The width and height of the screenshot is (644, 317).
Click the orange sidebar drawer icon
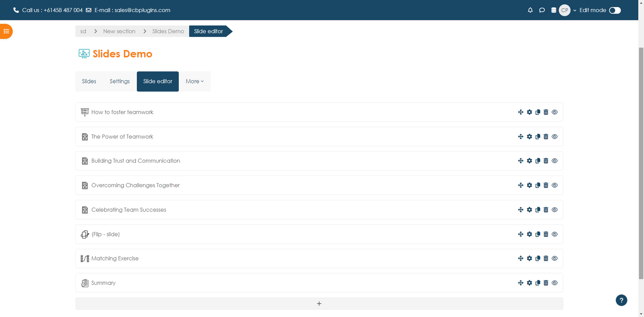tap(6, 31)
